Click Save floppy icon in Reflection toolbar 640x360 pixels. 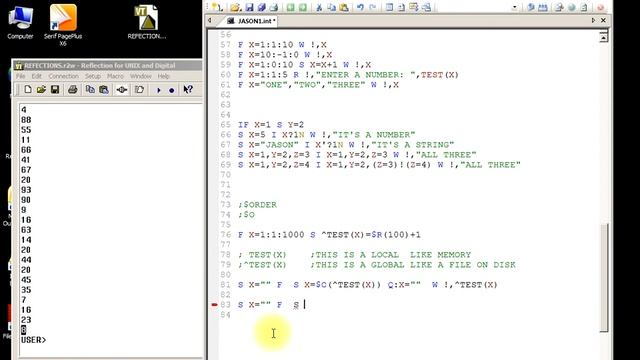coord(55,89)
